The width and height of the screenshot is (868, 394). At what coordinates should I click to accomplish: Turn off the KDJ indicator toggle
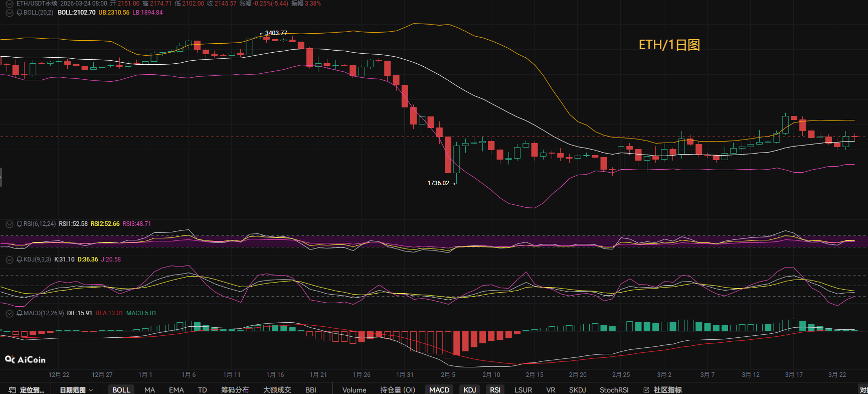point(469,390)
